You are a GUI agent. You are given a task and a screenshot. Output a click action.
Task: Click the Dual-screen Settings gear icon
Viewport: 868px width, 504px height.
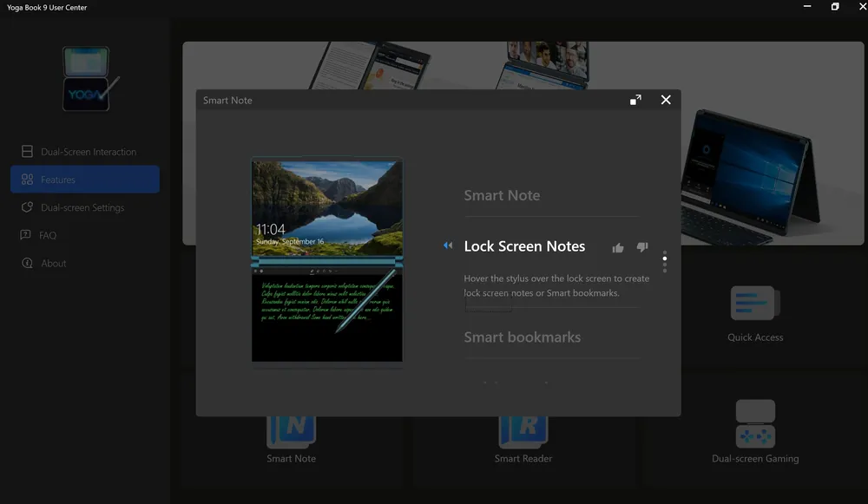tap(27, 207)
